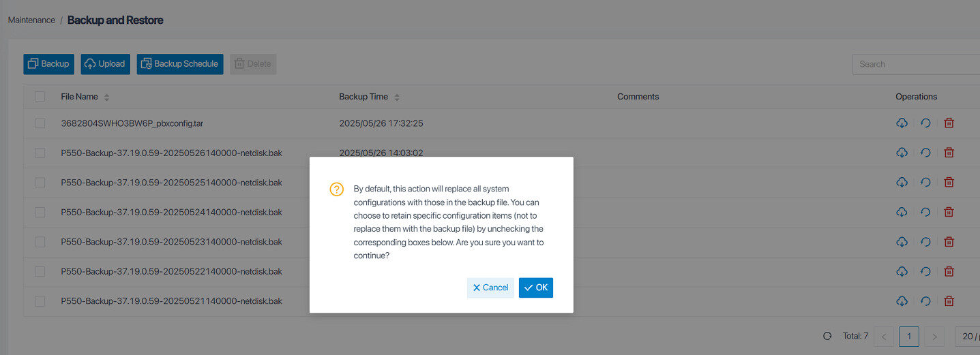Click the Operations column header
Screen dimensions: 980x355
[917, 97]
